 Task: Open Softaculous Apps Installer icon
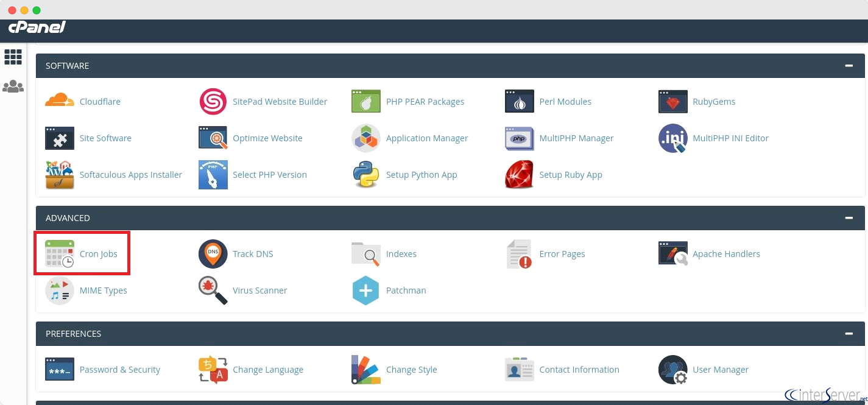tap(60, 175)
